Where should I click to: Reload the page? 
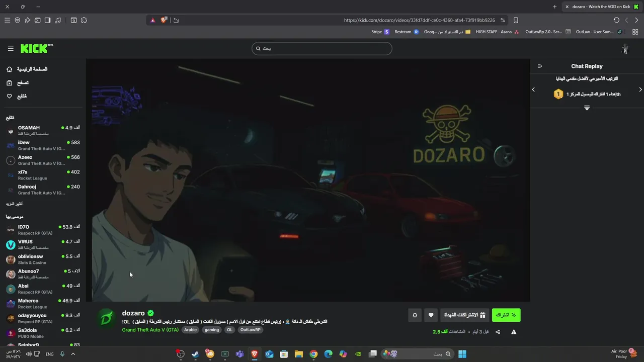[x=616, y=20]
